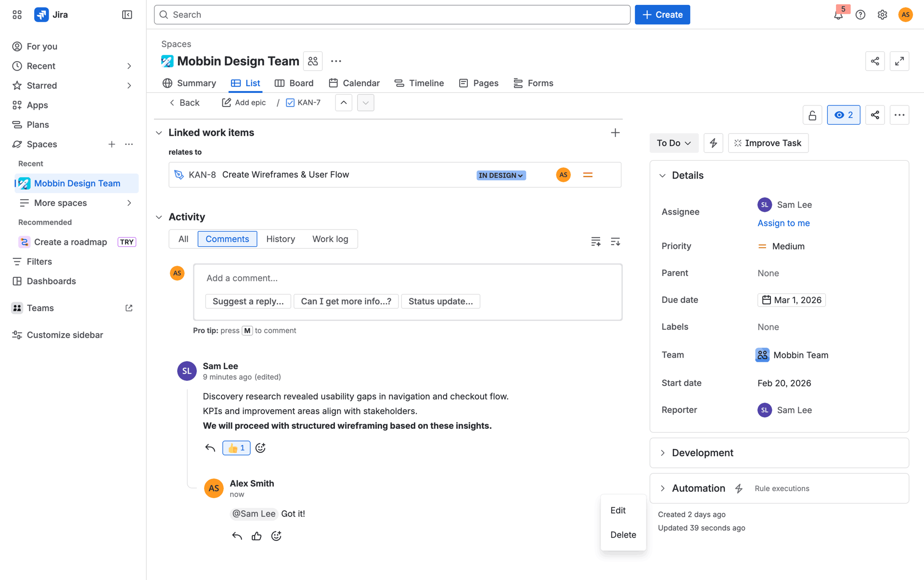The width and height of the screenshot is (924, 580).
Task: Click the newest first sort icon in Activity
Action: tap(615, 242)
